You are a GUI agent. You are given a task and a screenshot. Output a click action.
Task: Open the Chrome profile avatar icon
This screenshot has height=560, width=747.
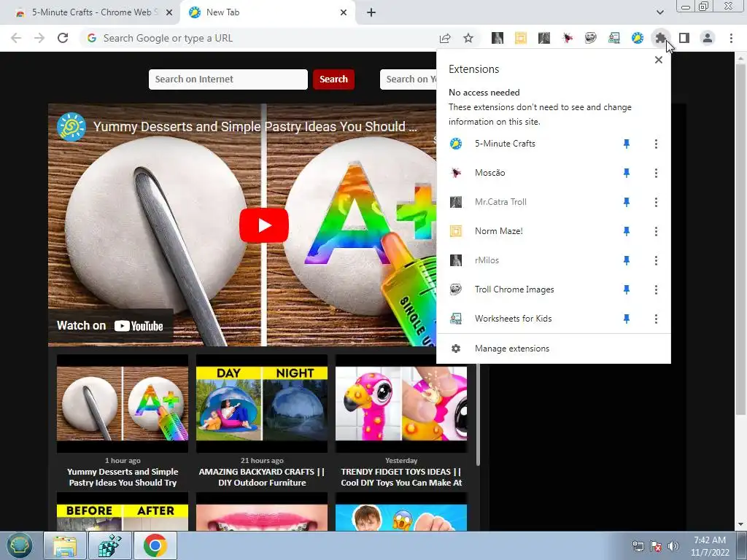tap(708, 38)
